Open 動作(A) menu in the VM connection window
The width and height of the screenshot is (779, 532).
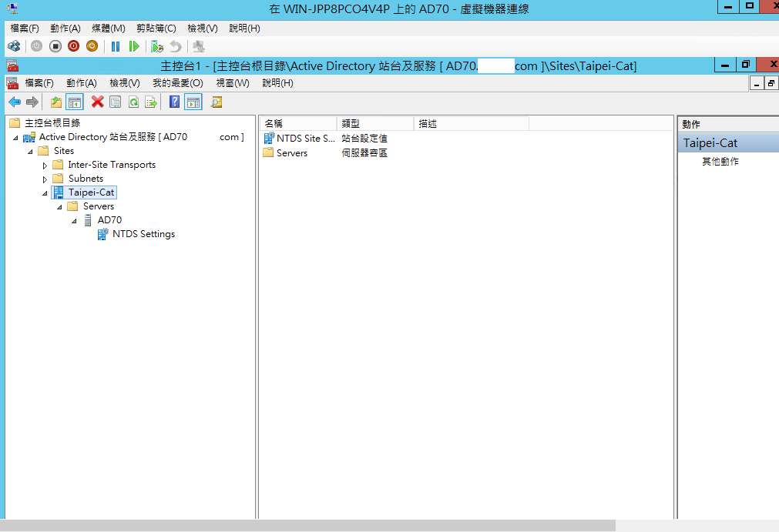[65, 28]
